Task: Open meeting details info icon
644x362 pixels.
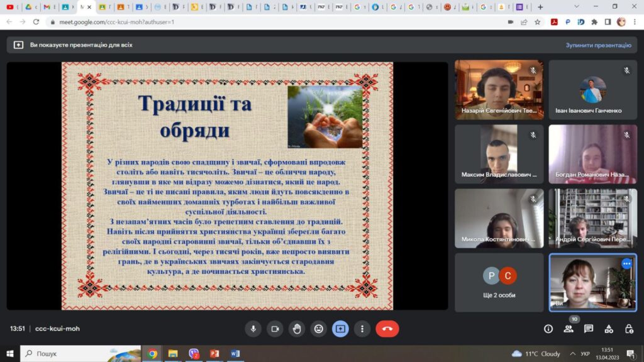Action: pos(548,329)
